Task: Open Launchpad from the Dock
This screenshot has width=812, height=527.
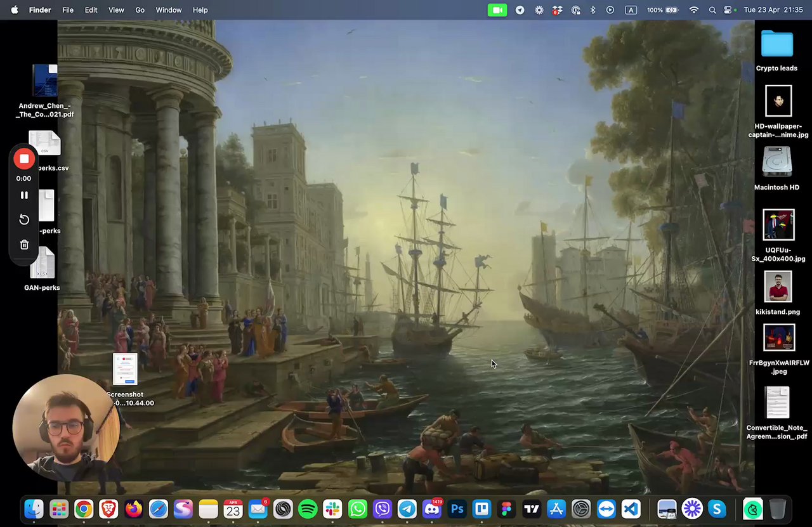Action: pyautogui.click(x=59, y=509)
